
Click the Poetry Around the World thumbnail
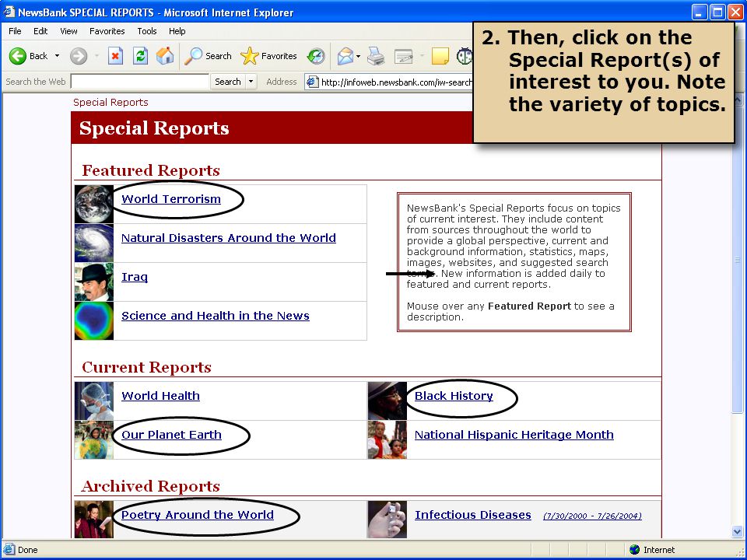pos(94,520)
